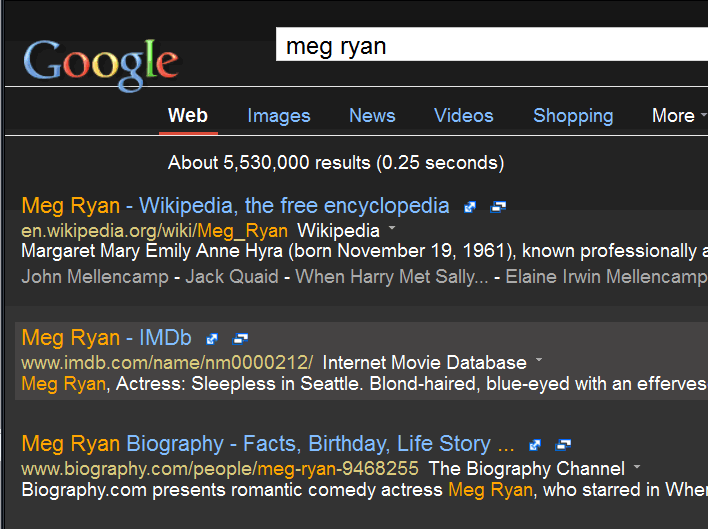
Task: Open the Meg Ryan Biography result link
Action: tap(268, 444)
